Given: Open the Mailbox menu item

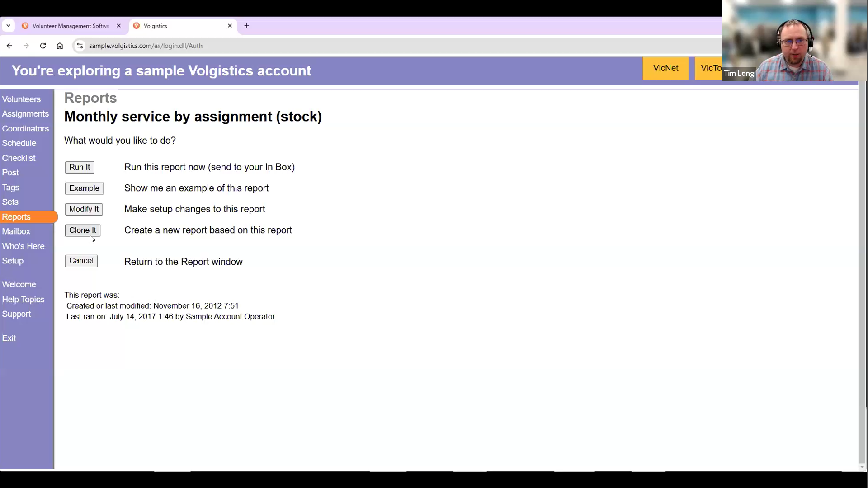Looking at the screenshot, I should (x=16, y=231).
